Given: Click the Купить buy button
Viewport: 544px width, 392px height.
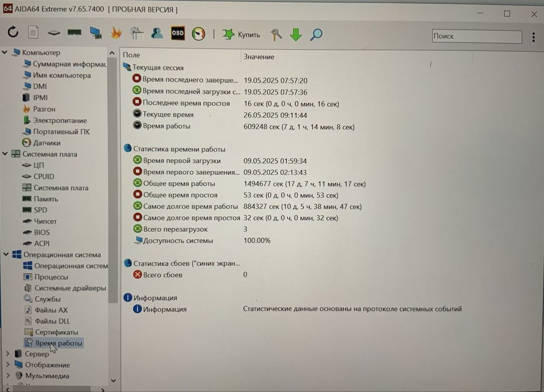Looking at the screenshot, I should pyautogui.click(x=241, y=34).
